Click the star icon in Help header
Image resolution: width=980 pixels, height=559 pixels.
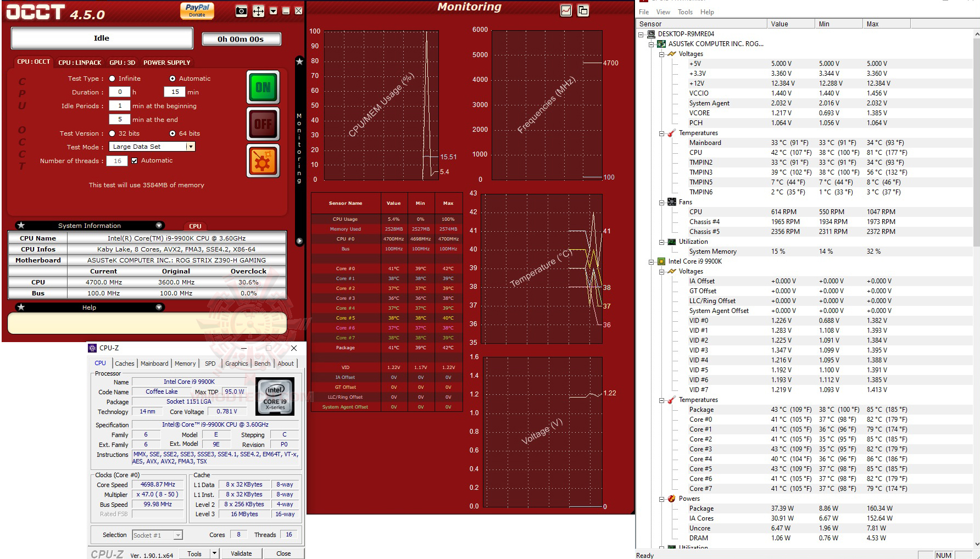[x=21, y=307]
